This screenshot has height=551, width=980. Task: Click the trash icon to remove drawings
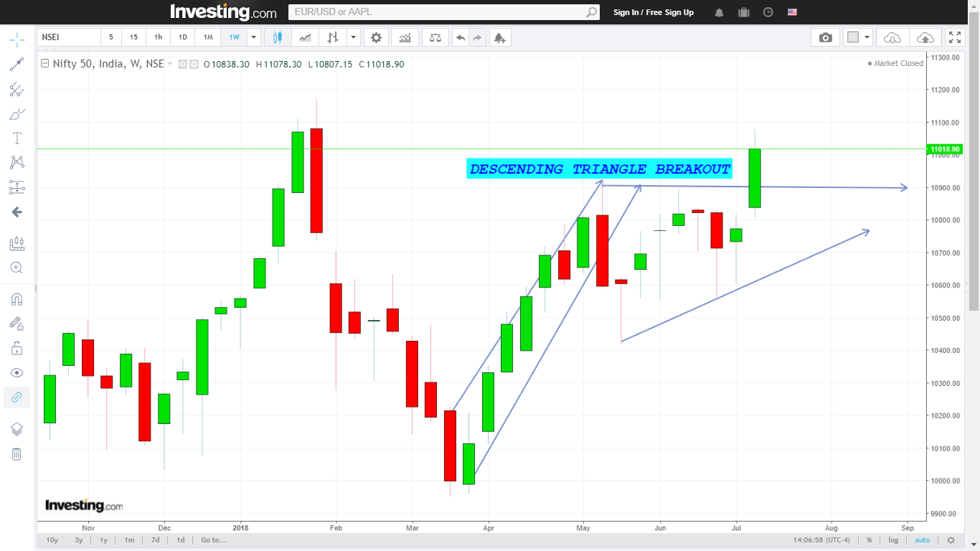point(17,453)
